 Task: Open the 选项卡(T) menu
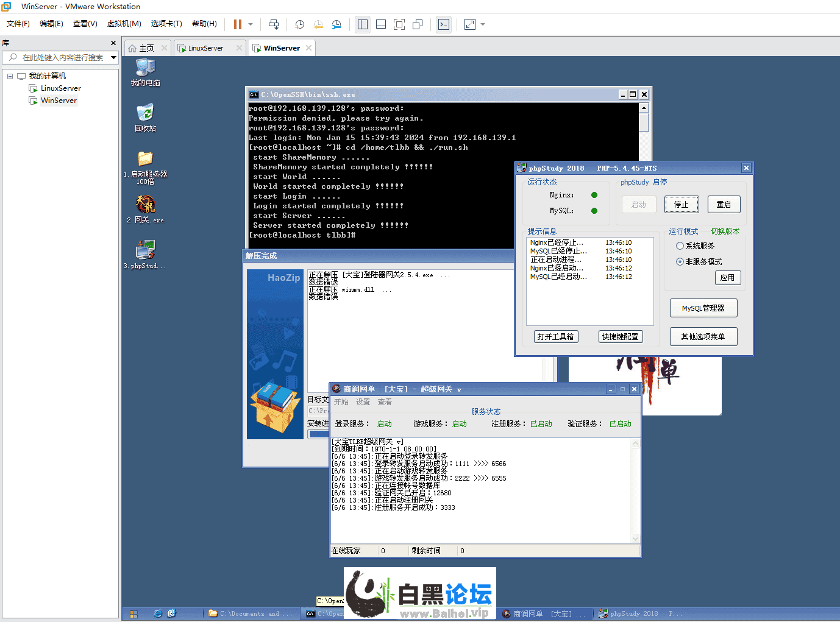166,24
